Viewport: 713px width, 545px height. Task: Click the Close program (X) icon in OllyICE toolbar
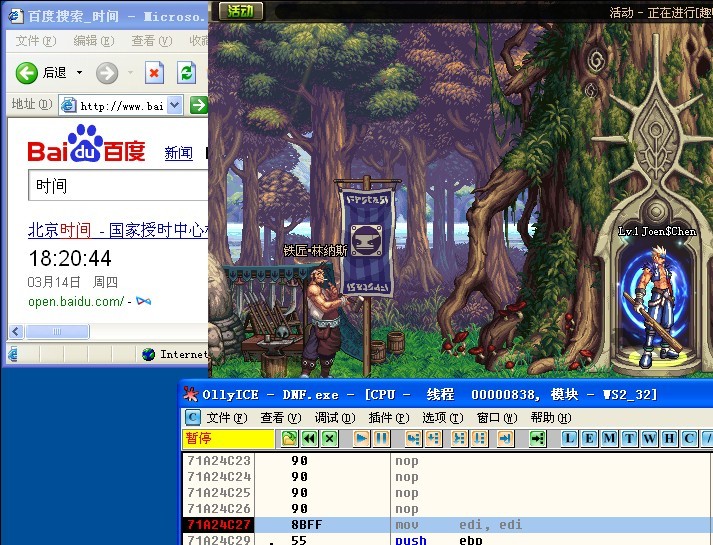coord(330,439)
